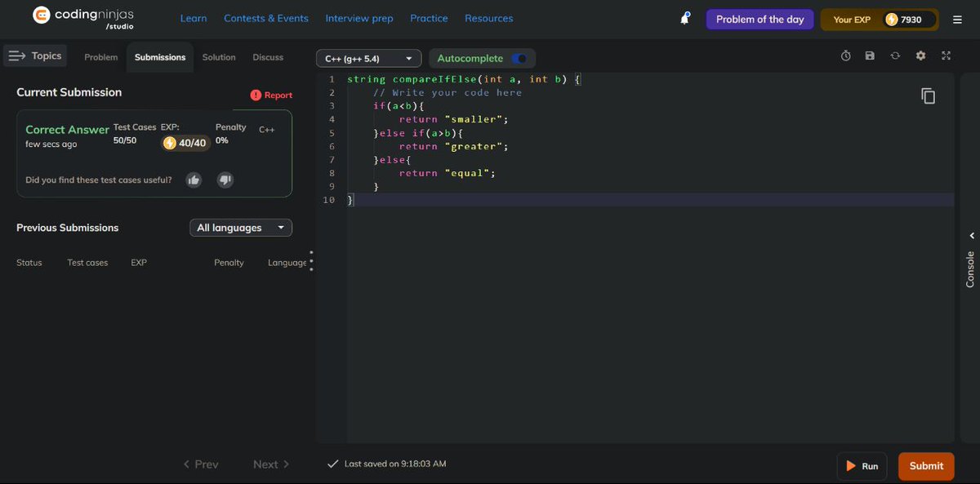
Task: Copy the code using the copy icon
Action: (x=928, y=95)
